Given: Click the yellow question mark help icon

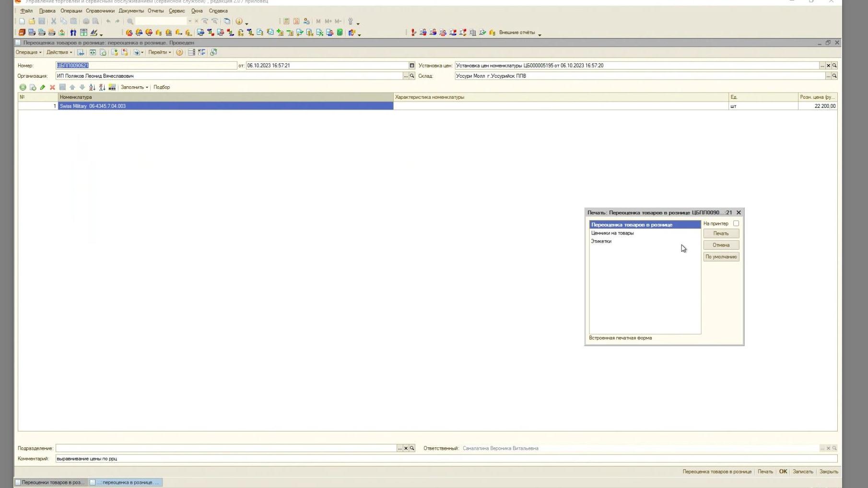Looking at the screenshot, I should click(179, 52).
